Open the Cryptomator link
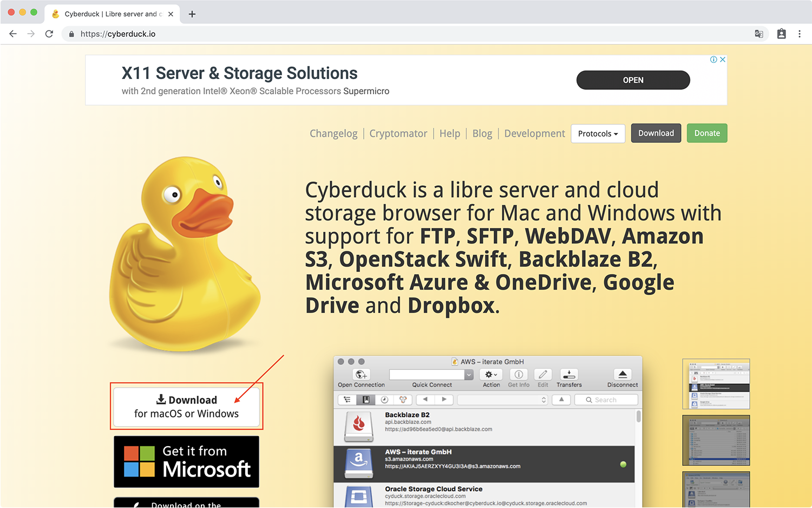 (x=398, y=133)
